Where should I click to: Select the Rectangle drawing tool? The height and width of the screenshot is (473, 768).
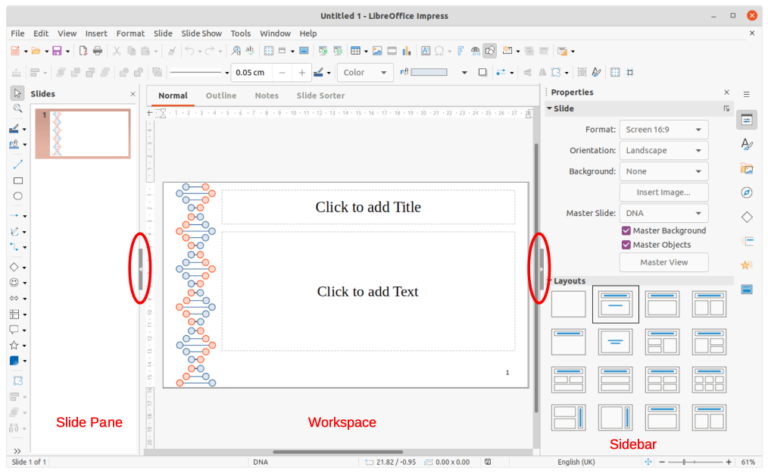click(18, 180)
